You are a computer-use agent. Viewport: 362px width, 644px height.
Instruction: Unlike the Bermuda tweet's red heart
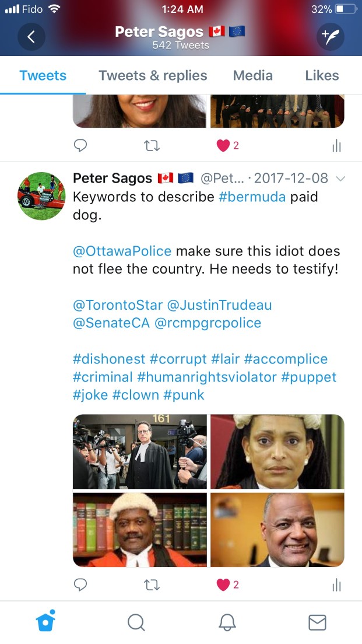pyautogui.click(x=223, y=585)
